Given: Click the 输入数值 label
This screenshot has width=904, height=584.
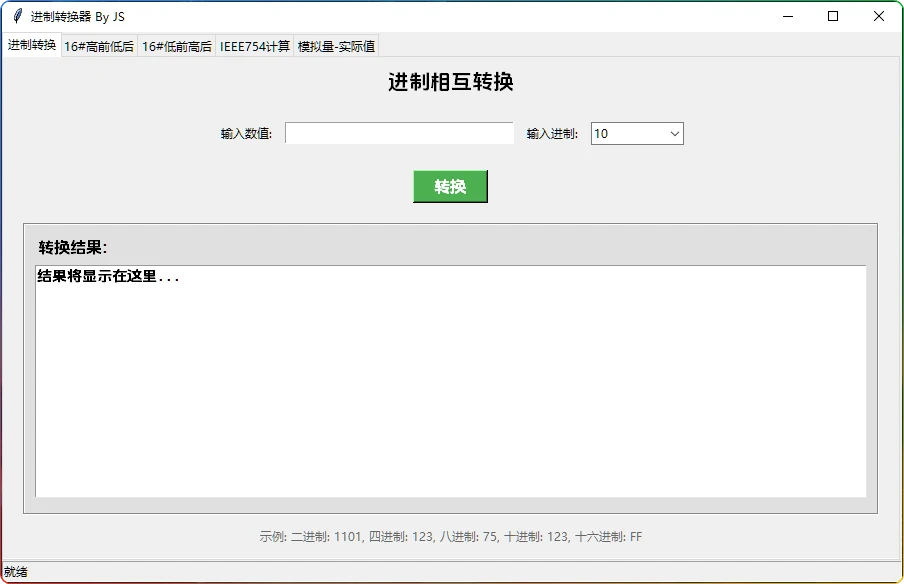Looking at the screenshot, I should click(246, 134).
